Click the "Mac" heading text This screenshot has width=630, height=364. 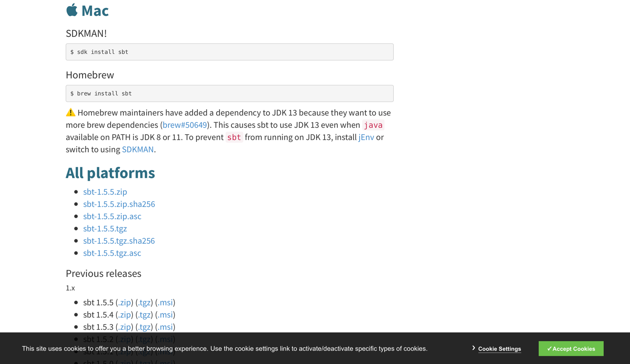click(x=95, y=10)
